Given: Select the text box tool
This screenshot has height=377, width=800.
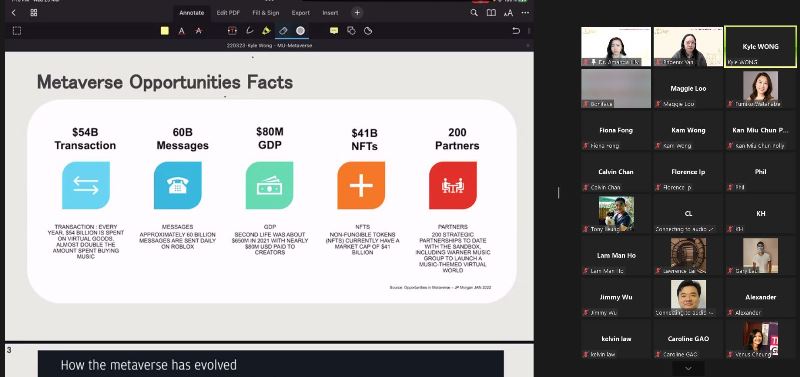Looking at the screenshot, I should (x=232, y=31).
